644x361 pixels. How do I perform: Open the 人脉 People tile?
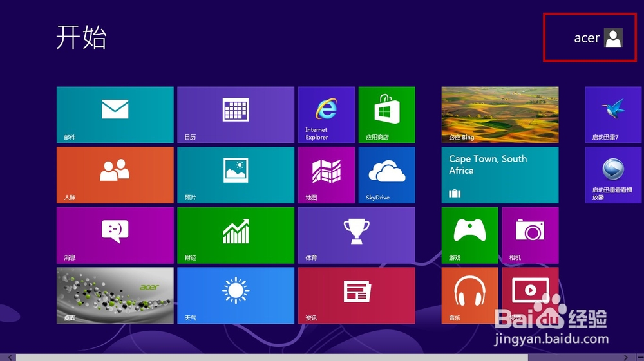(x=115, y=175)
